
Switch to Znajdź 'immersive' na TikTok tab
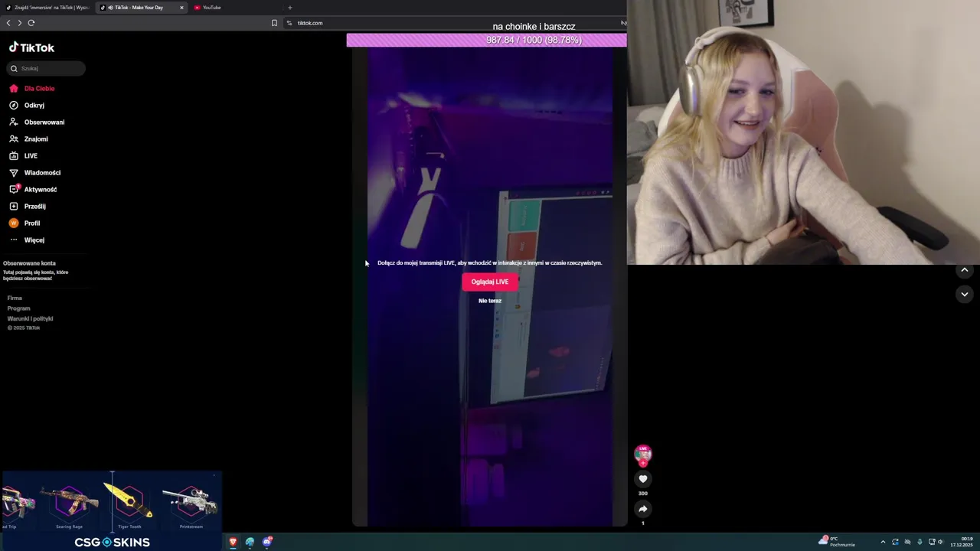tap(47, 8)
